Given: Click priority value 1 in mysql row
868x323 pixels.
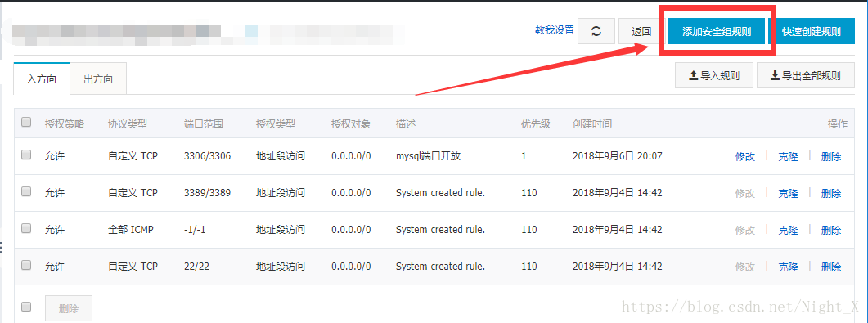Looking at the screenshot, I should [x=524, y=156].
